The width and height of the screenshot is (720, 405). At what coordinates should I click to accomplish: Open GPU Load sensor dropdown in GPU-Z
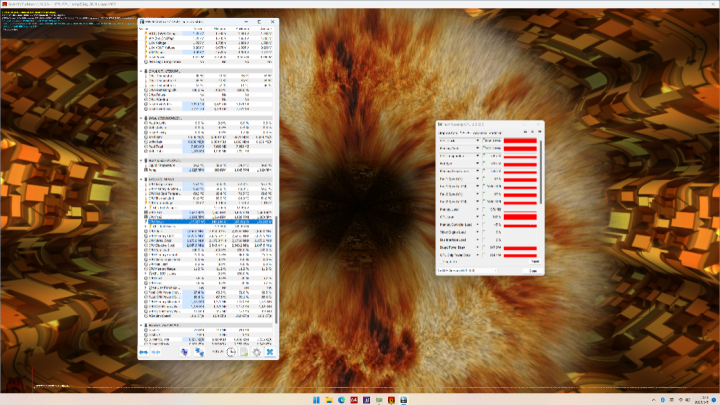(x=478, y=217)
